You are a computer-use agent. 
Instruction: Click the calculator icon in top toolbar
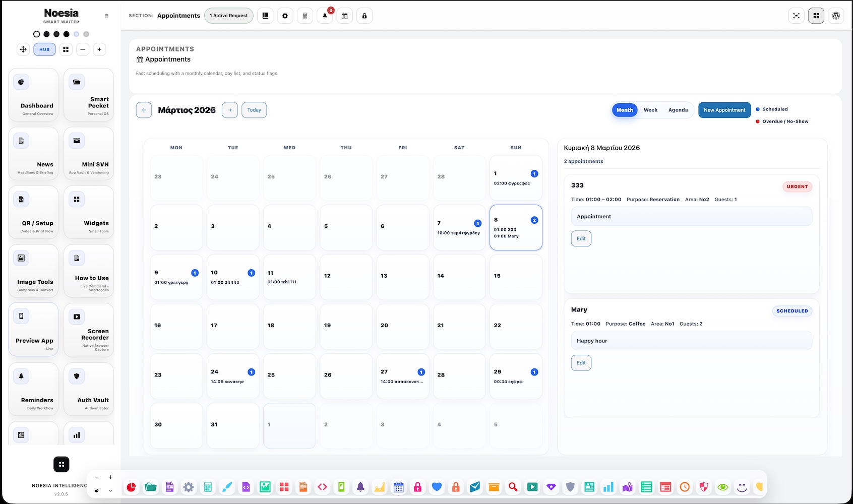click(305, 16)
